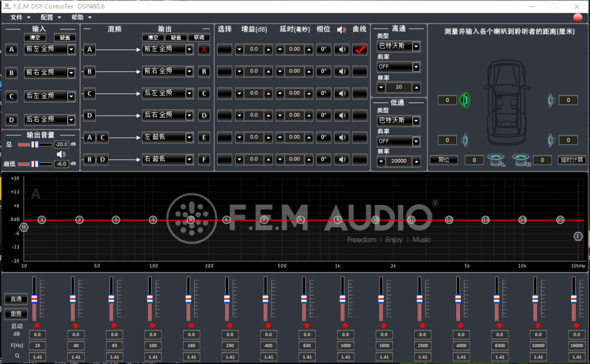Click the 总 master volume slider

point(35,145)
